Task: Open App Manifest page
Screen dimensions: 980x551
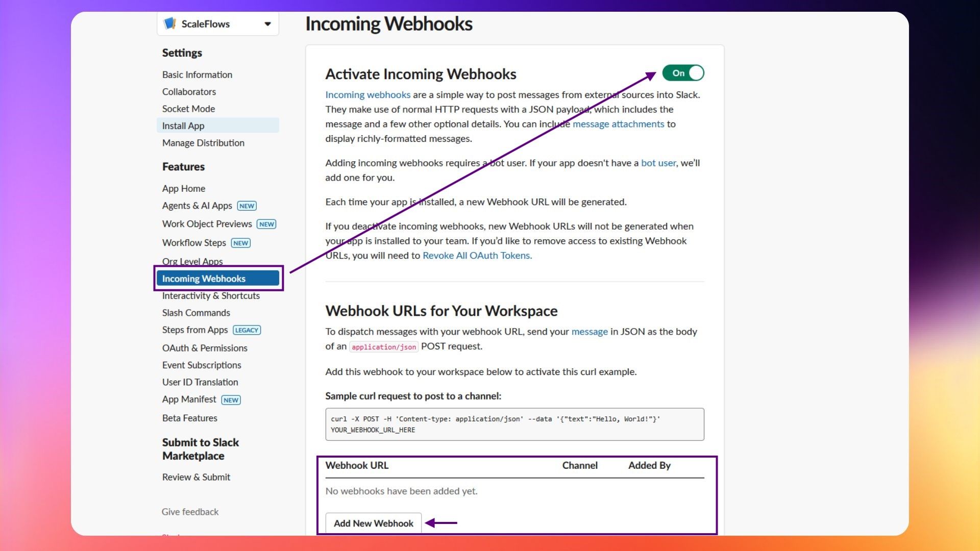Action: pos(189,399)
